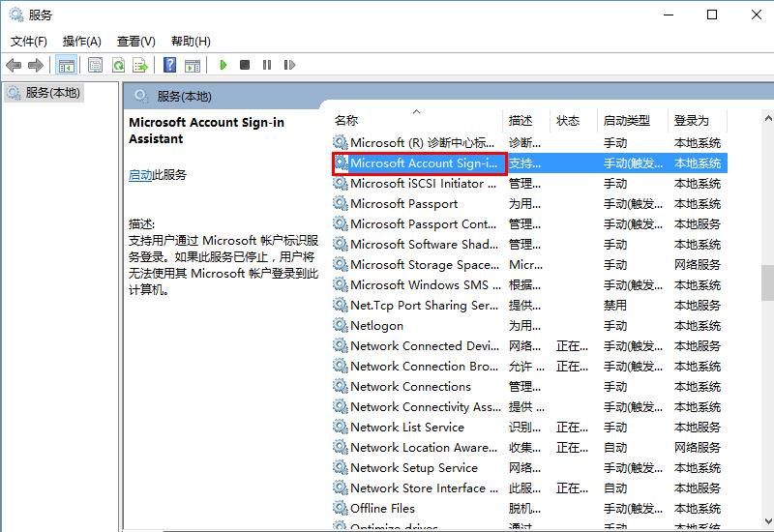Click the vertical scrollbar thumb

(x=767, y=282)
